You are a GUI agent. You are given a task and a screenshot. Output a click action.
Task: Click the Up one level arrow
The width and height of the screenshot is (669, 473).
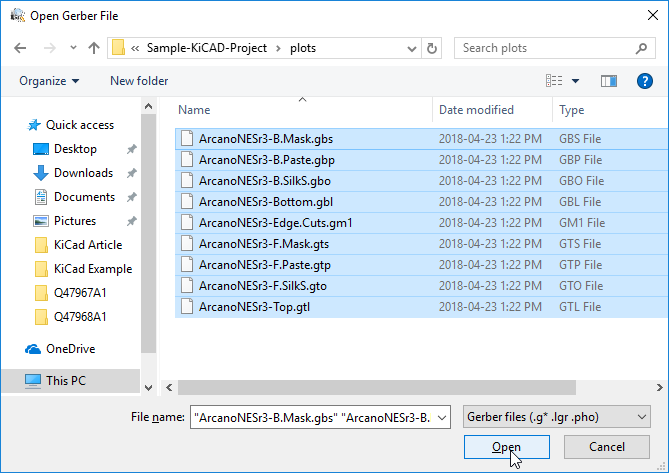(93, 48)
